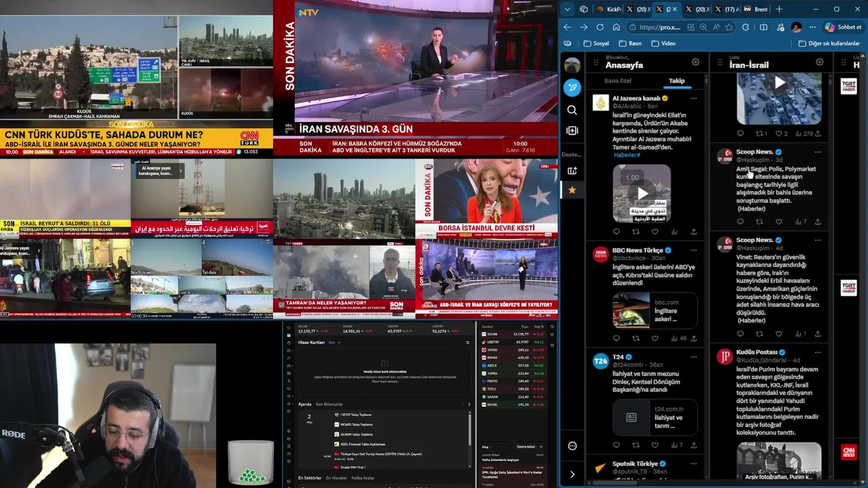
Task: Like the Al Jazeera kanalı post
Action: coord(655,232)
